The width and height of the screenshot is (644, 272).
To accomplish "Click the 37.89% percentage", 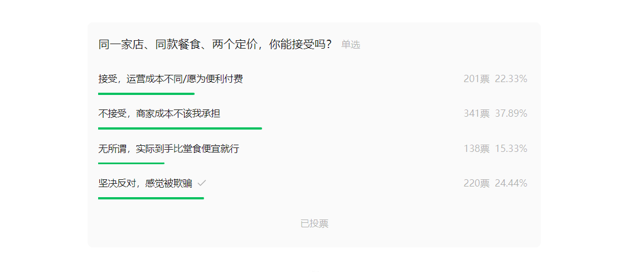I will click(511, 114).
